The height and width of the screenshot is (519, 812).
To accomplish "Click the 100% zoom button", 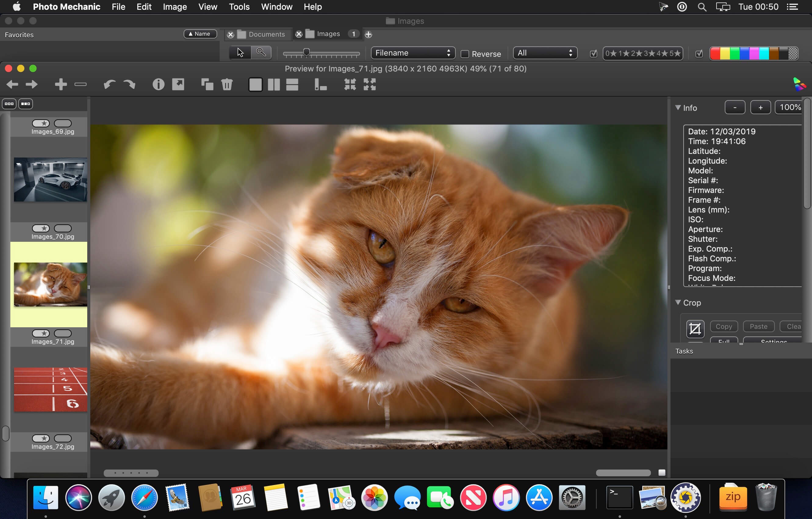I will (790, 107).
